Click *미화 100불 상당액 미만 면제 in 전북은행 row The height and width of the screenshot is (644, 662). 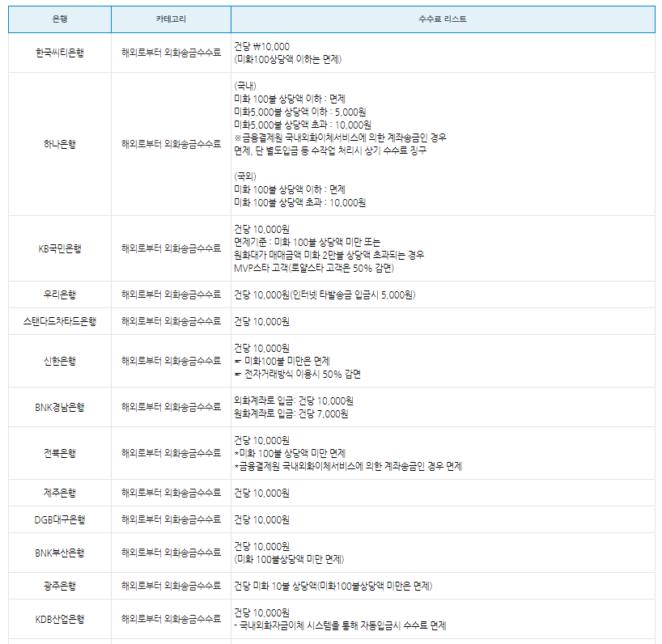click(290, 453)
